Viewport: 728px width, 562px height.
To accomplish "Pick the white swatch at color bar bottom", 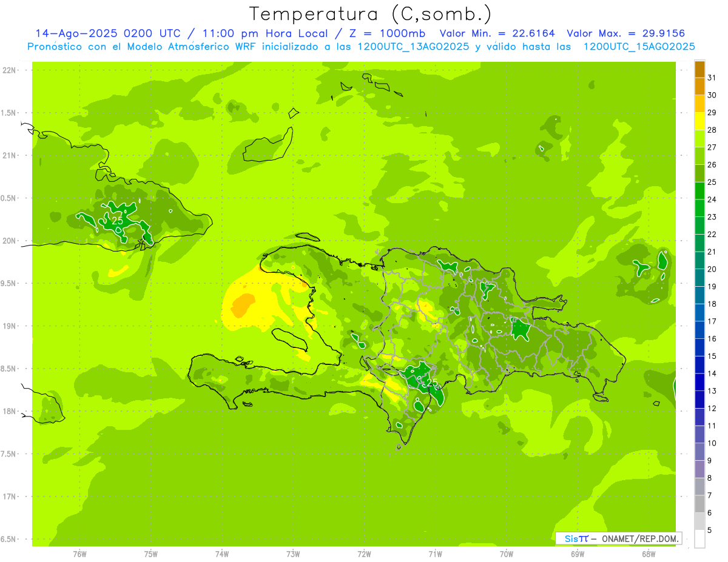I will click(x=699, y=539).
